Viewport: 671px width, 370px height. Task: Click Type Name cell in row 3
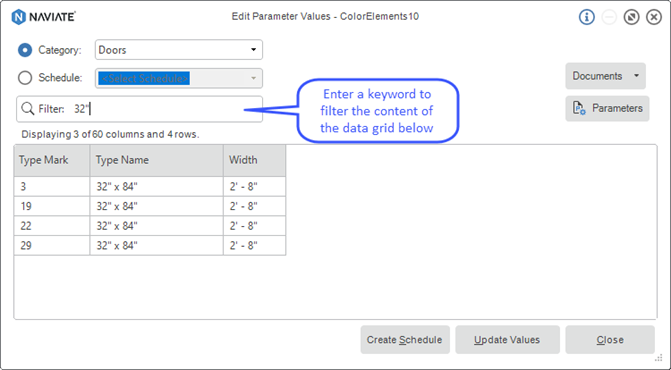157,186
